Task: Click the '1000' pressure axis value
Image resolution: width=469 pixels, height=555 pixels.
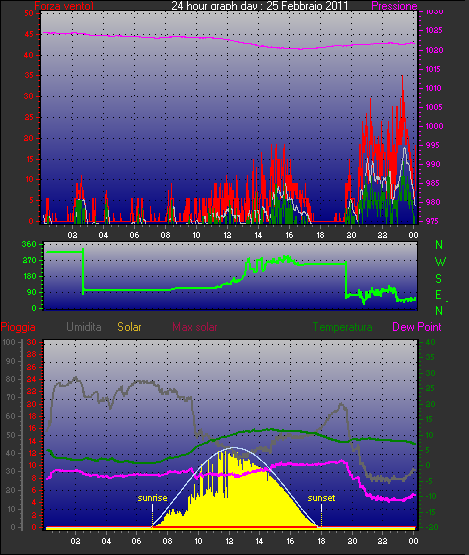Action: click(434, 126)
